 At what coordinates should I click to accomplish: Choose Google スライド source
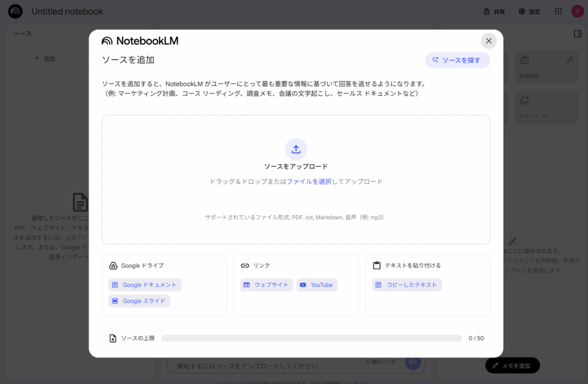pyautogui.click(x=139, y=301)
